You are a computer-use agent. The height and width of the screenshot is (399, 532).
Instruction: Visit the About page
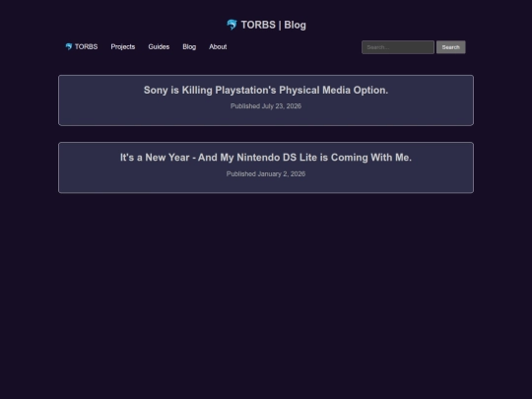point(218,47)
